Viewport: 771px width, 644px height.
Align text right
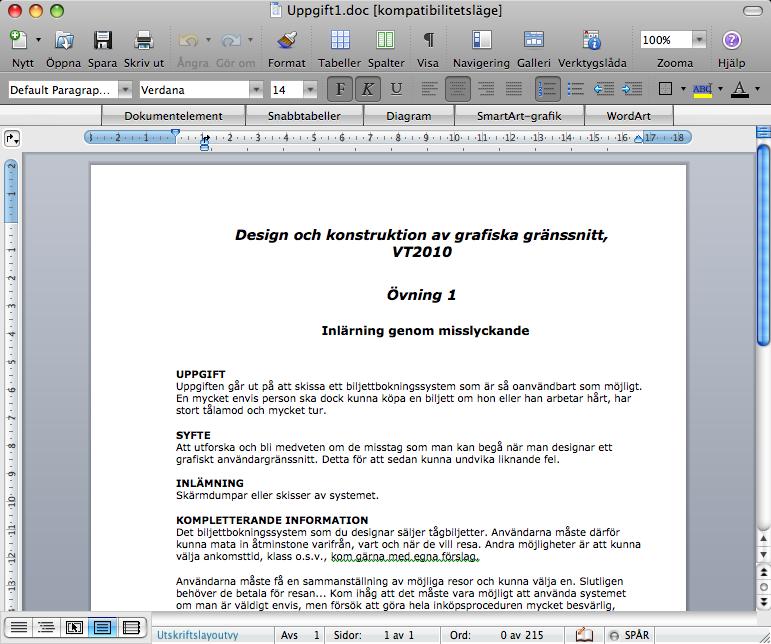click(486, 89)
